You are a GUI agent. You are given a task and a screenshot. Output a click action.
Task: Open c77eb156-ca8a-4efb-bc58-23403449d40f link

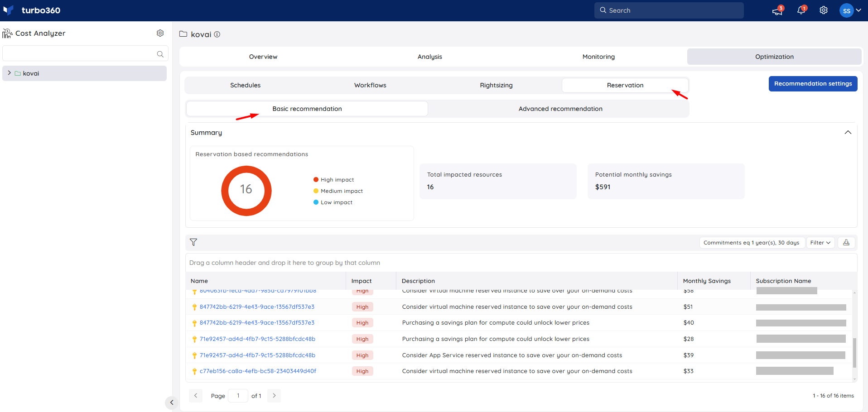(258, 371)
